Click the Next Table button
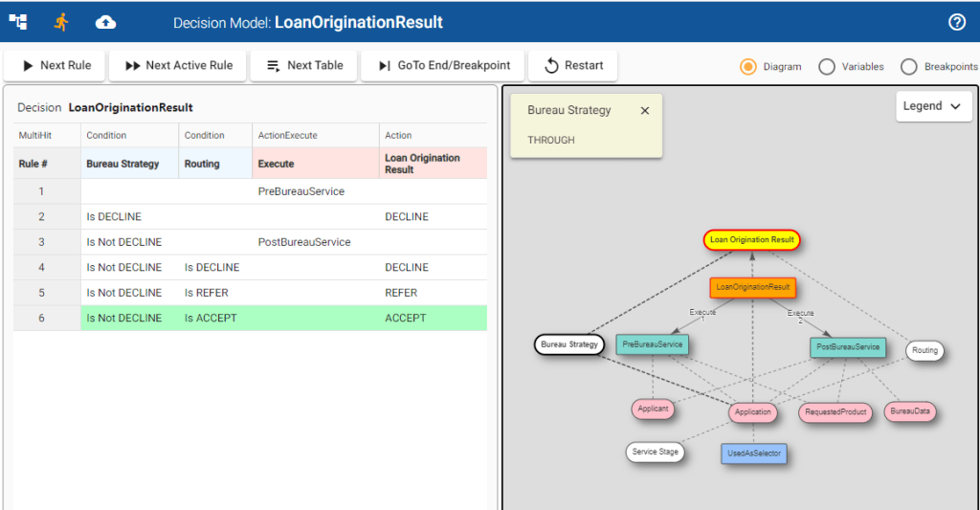The image size is (980, 510). (303, 66)
